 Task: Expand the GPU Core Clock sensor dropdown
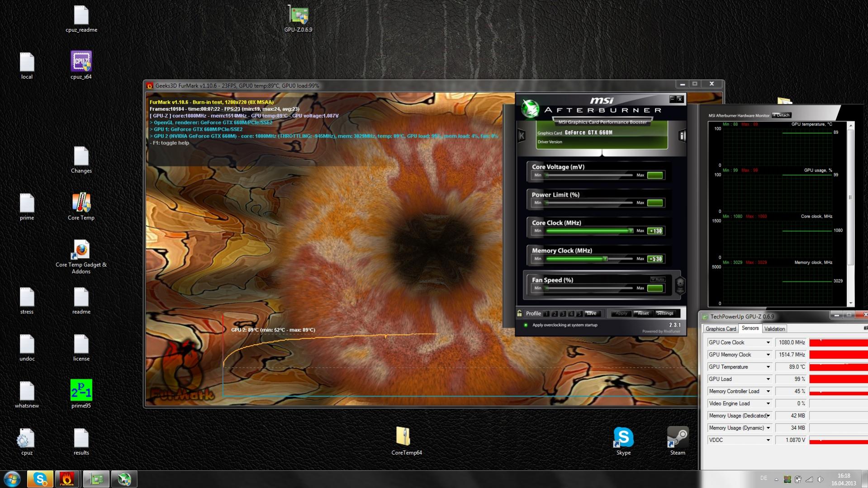pyautogui.click(x=768, y=342)
